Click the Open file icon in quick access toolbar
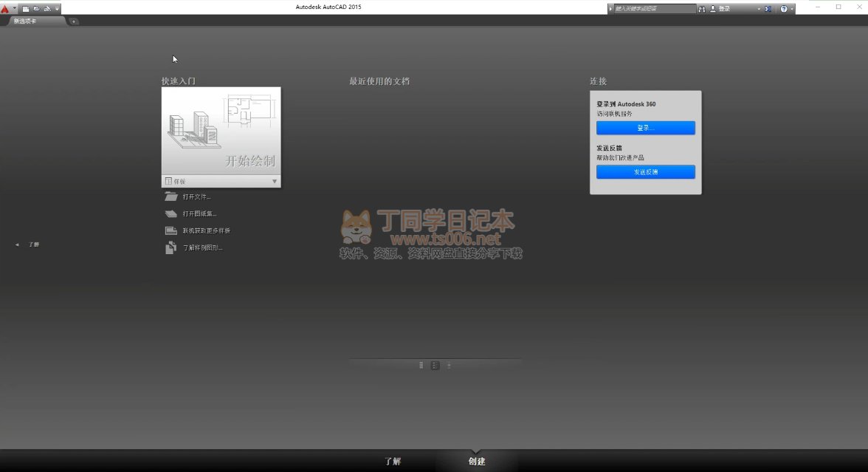The width and height of the screenshot is (868, 472). point(35,9)
